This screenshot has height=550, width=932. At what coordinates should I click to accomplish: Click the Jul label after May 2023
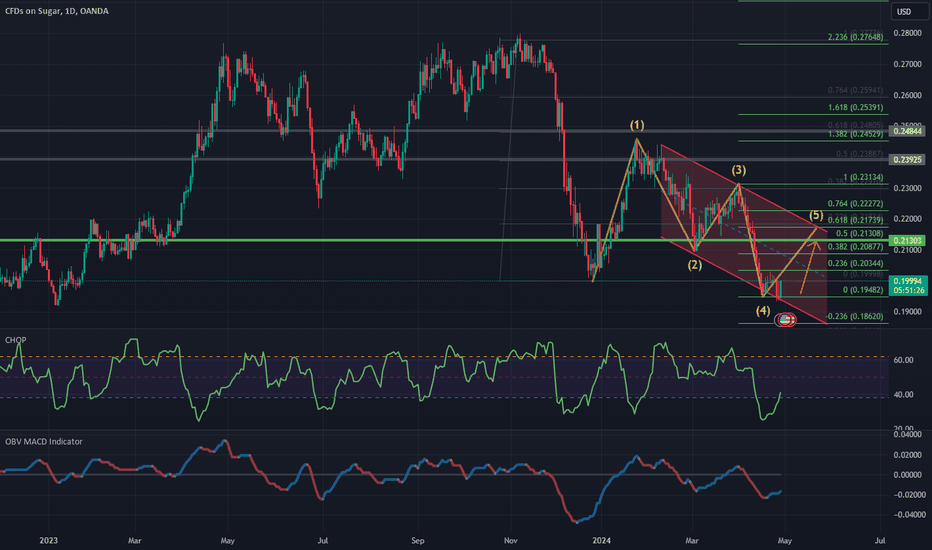[322, 540]
